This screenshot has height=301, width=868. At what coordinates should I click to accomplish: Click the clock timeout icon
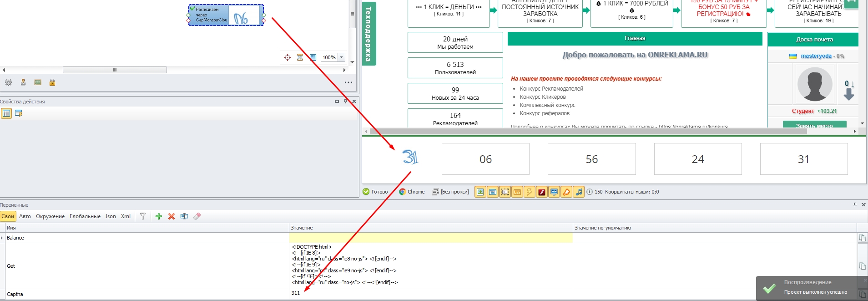click(590, 192)
